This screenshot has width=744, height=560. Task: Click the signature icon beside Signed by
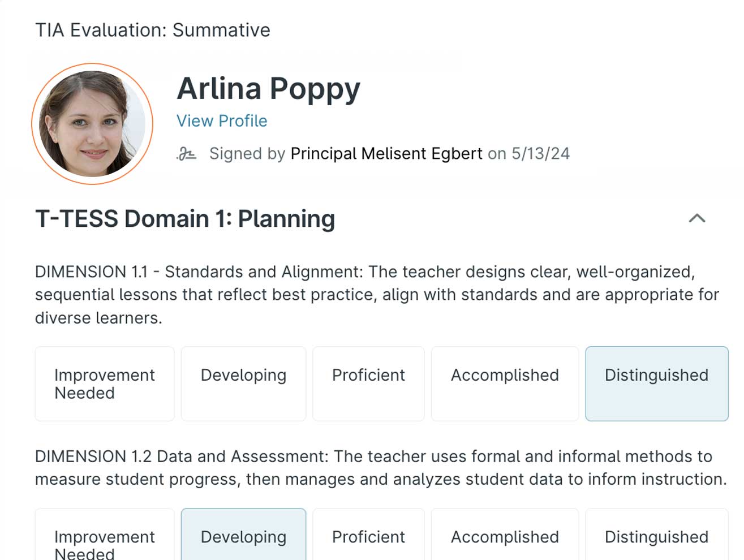click(186, 154)
